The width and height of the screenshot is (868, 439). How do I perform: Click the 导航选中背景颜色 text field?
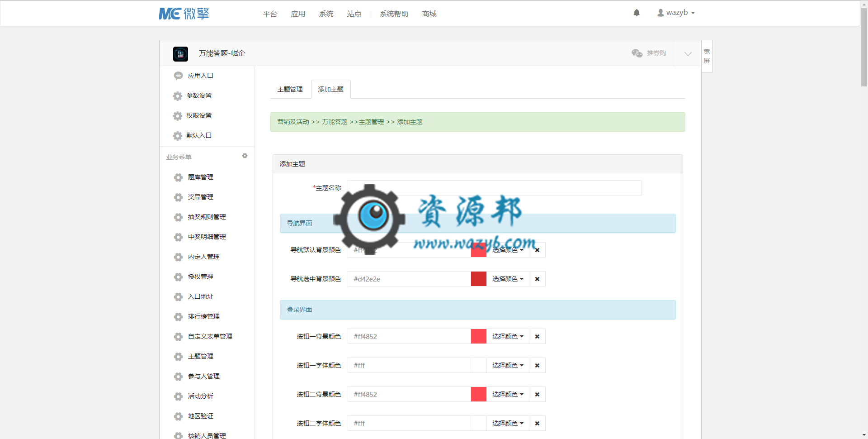pos(409,279)
